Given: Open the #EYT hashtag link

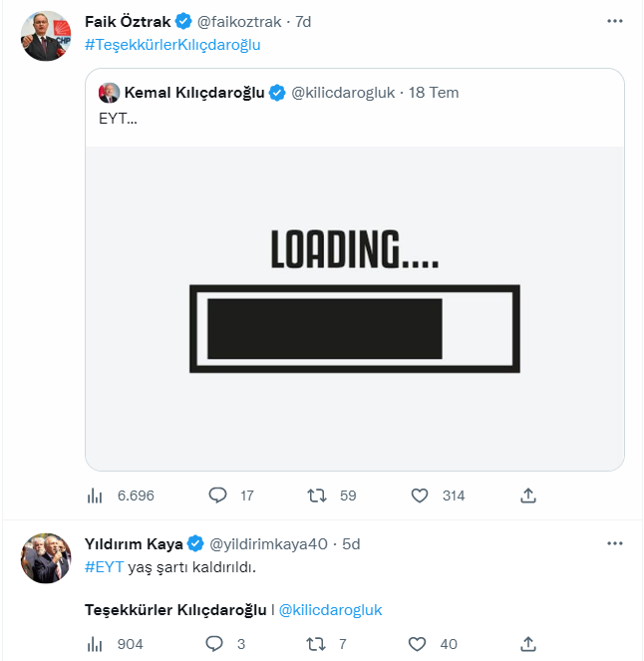Looking at the screenshot, I should click(x=104, y=567).
